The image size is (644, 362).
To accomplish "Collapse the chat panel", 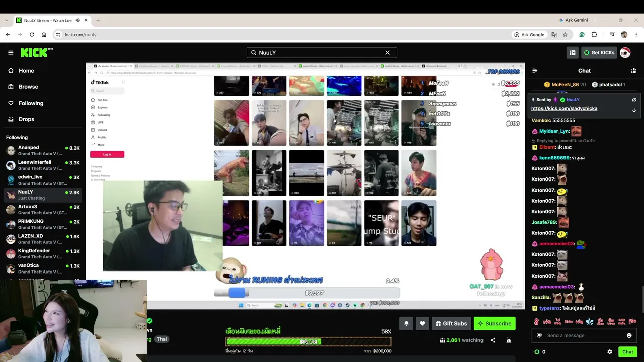I will 535,71.
